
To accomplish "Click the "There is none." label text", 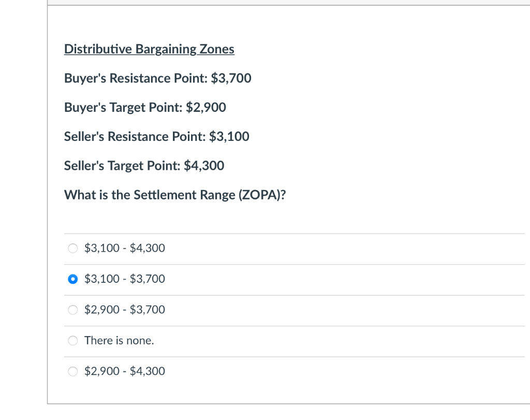I will tap(119, 340).
